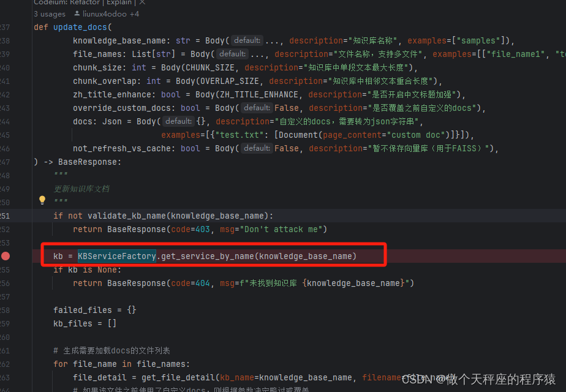The width and height of the screenshot is (566, 392).
Task: Click the code value 404
Action: (203, 284)
